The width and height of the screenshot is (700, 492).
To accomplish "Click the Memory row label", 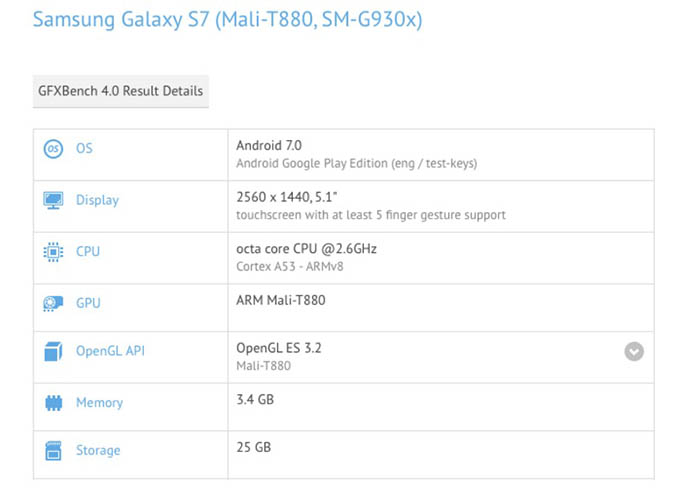I will click(99, 403).
